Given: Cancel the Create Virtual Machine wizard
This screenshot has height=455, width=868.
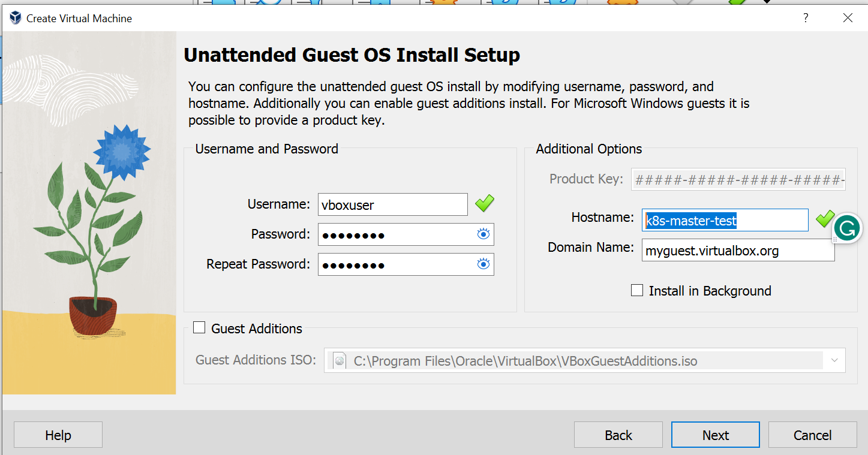Looking at the screenshot, I should tap(812, 435).
